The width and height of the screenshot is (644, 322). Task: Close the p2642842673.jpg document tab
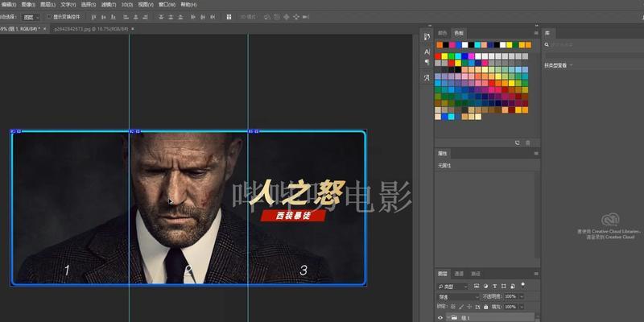(x=133, y=29)
